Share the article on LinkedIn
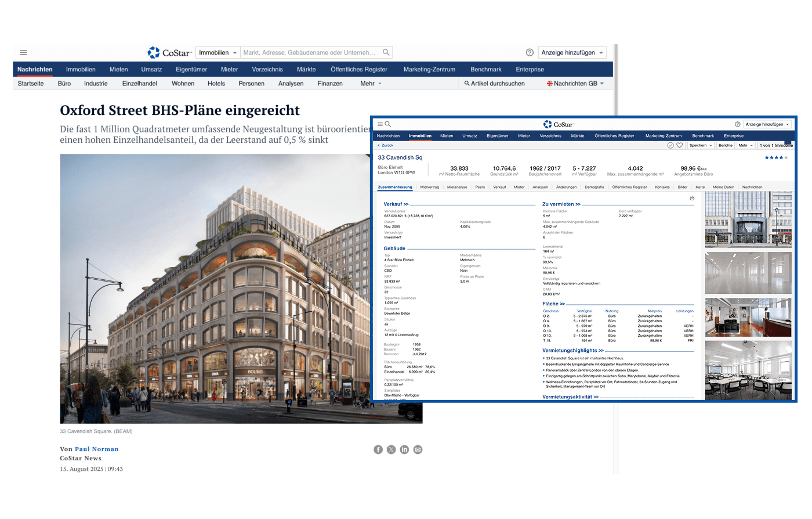812x519 pixels. (x=404, y=449)
